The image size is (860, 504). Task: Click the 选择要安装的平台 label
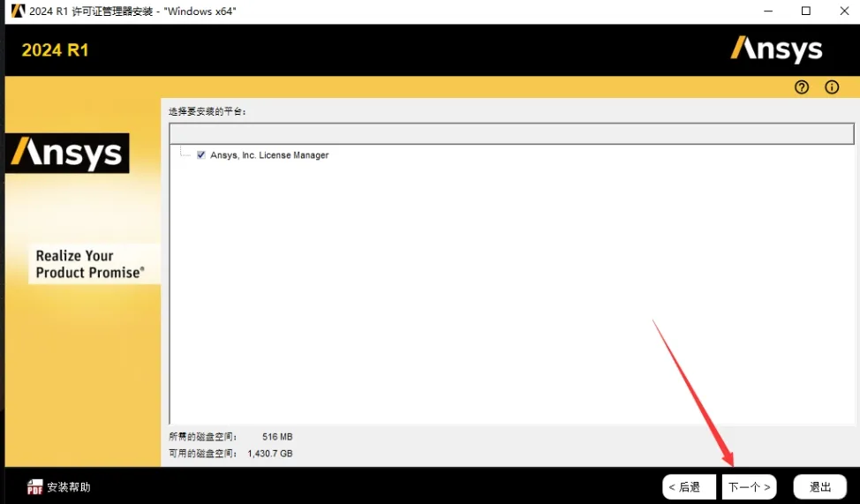pos(207,111)
